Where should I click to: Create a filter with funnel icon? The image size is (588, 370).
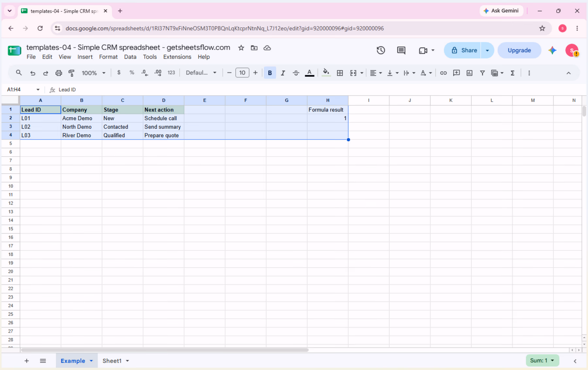[x=482, y=73]
